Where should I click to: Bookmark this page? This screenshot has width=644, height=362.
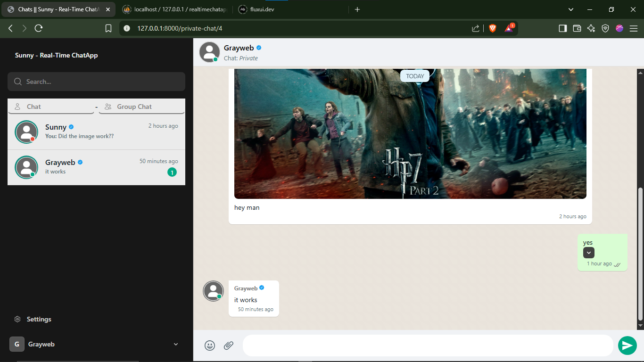click(108, 28)
